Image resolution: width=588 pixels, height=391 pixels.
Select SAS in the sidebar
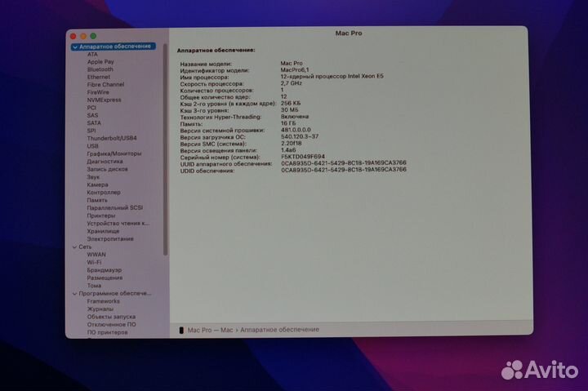92,115
